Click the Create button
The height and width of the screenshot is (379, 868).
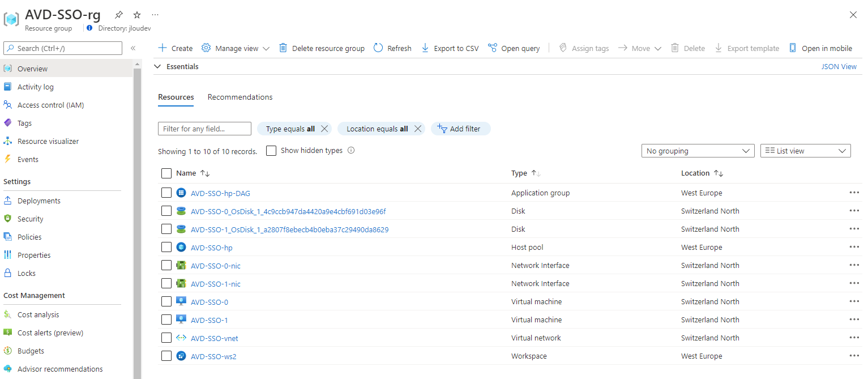(175, 48)
